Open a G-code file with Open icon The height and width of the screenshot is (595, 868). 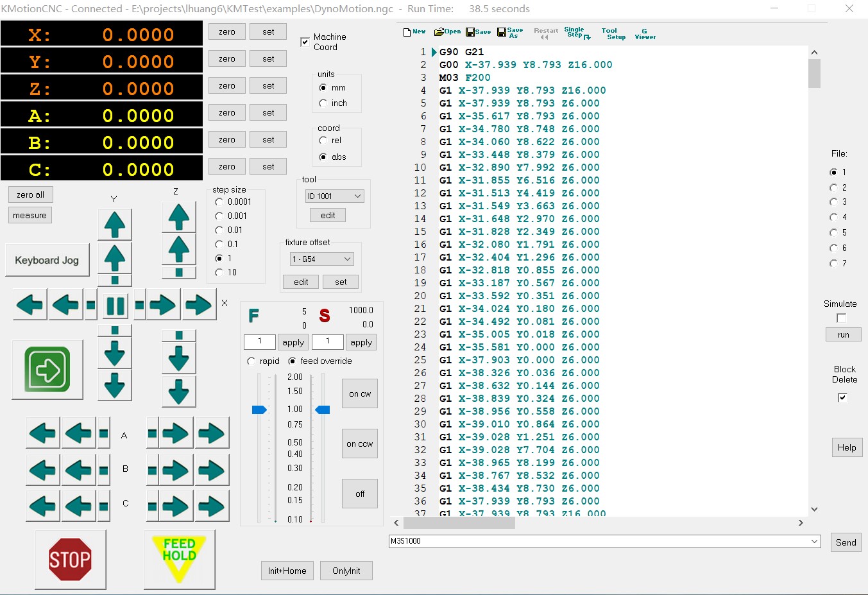(447, 32)
